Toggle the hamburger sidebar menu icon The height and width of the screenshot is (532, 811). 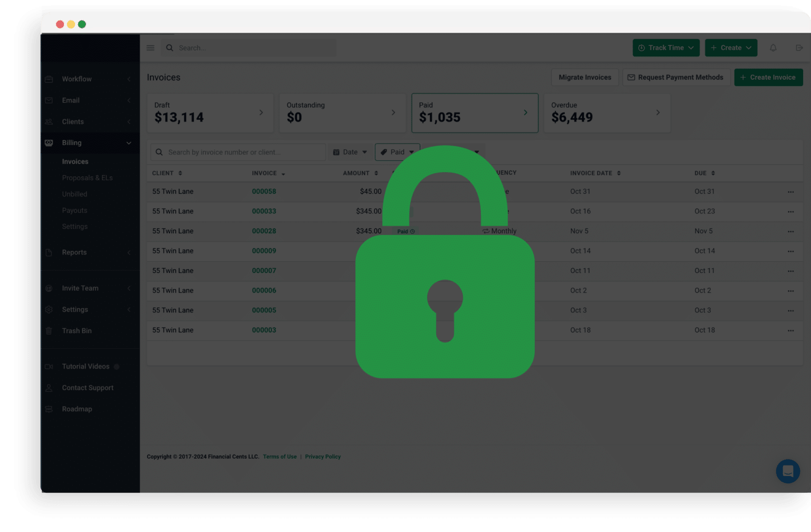(x=150, y=48)
